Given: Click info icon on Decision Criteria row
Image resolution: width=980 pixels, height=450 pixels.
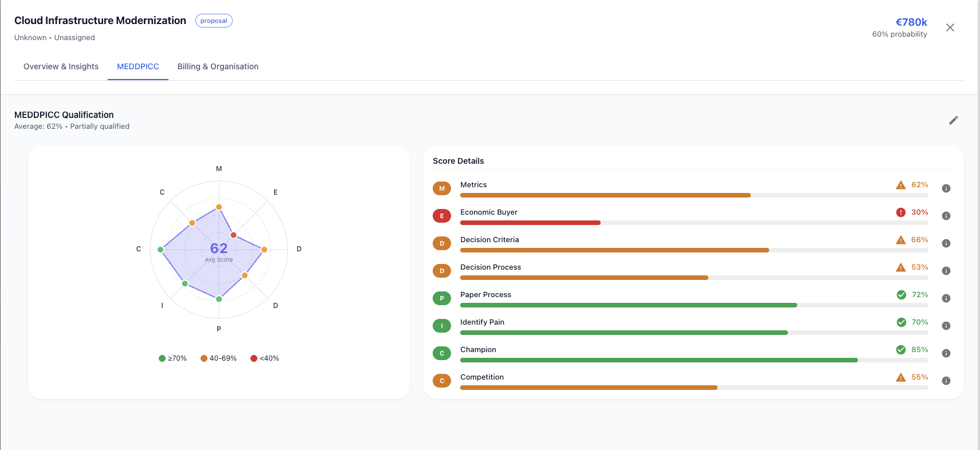Looking at the screenshot, I should click(x=946, y=243).
